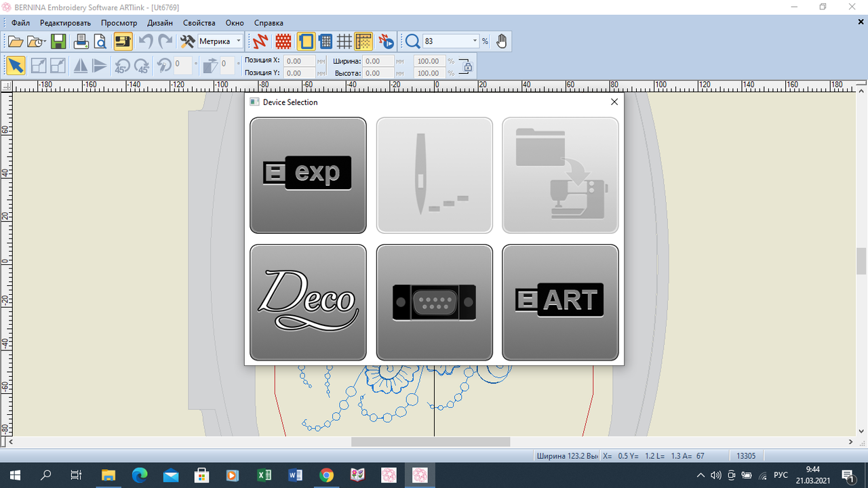Select the zoom magnifier tool

(x=412, y=41)
